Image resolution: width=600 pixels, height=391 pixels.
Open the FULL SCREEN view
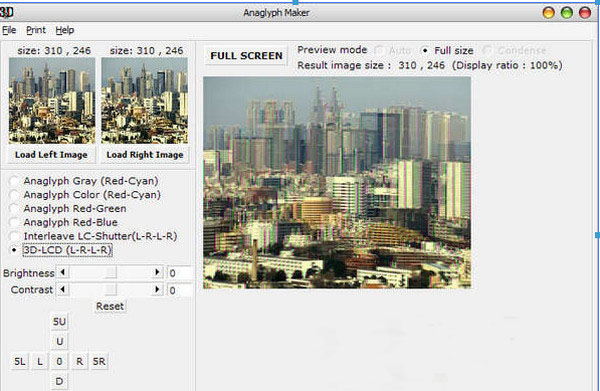pyautogui.click(x=246, y=56)
